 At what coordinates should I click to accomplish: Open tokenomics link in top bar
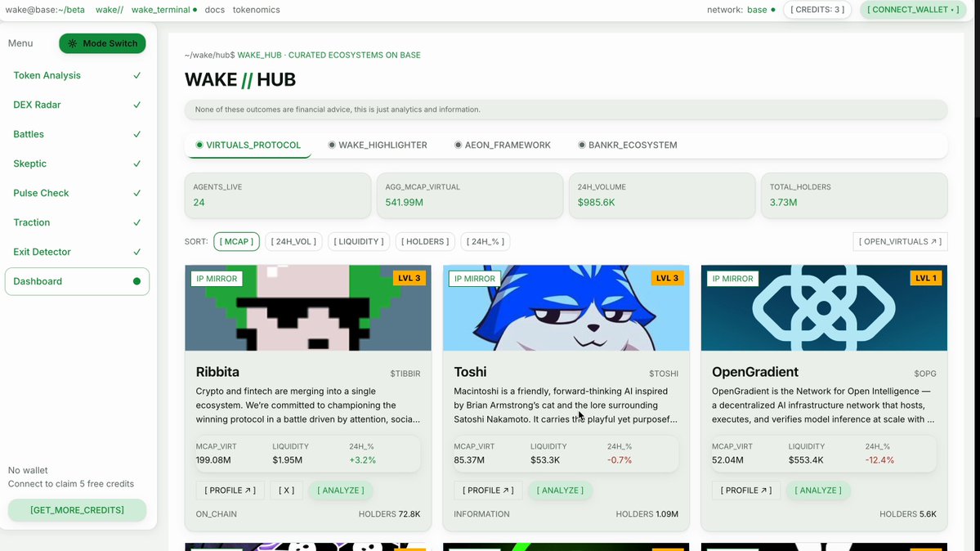pos(257,9)
